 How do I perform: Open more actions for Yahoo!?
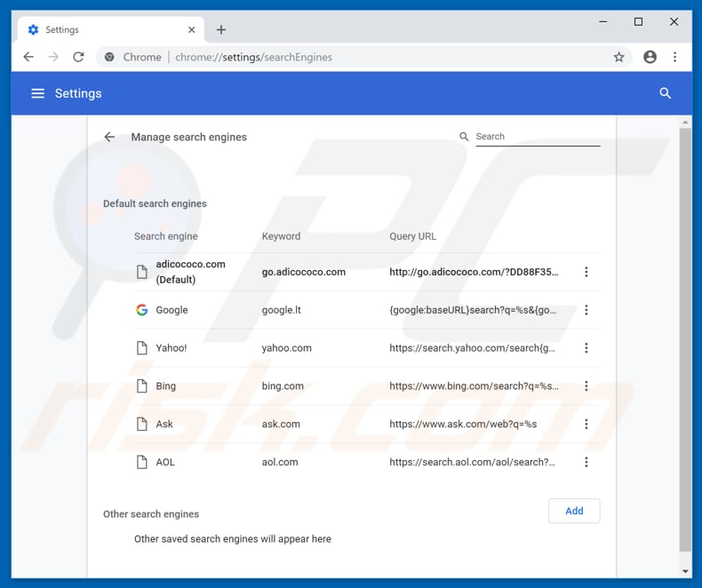coord(586,347)
